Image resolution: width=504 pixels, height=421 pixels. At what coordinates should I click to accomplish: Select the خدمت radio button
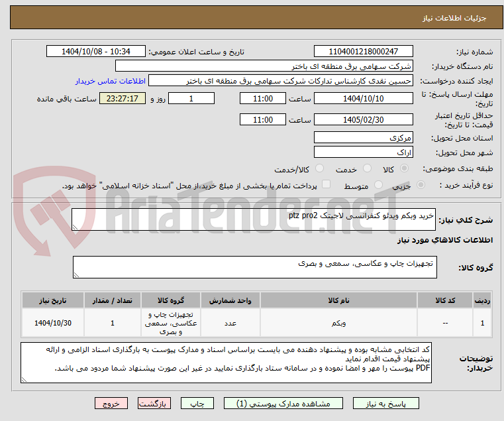pyautogui.click(x=367, y=168)
